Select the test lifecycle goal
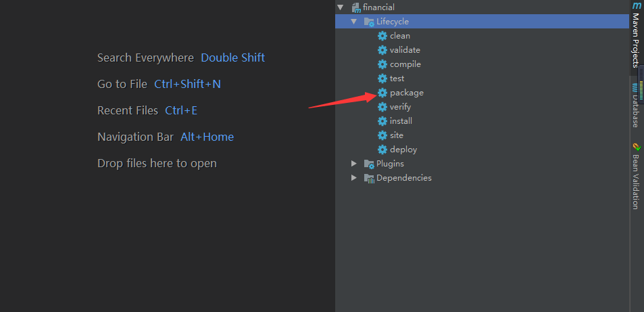The width and height of the screenshot is (644, 312). point(397,79)
